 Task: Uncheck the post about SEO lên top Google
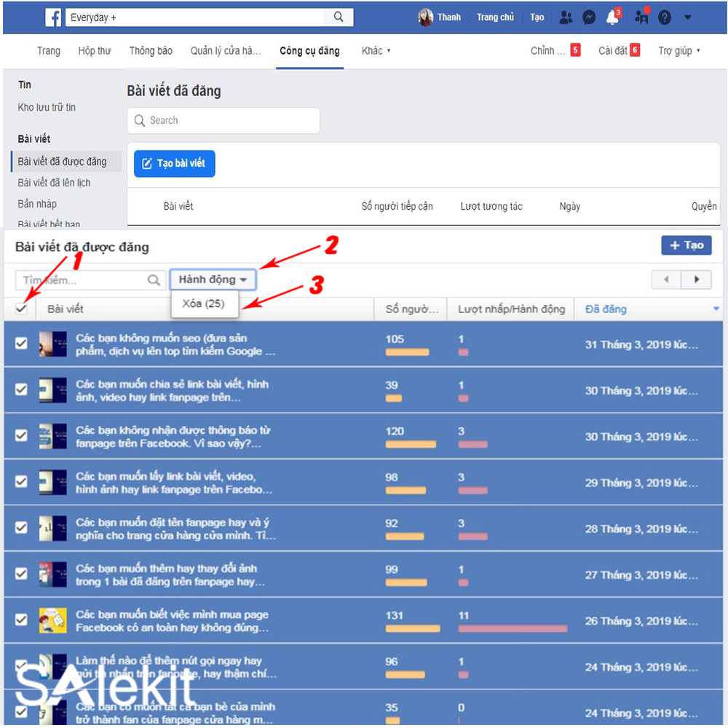coord(20,343)
